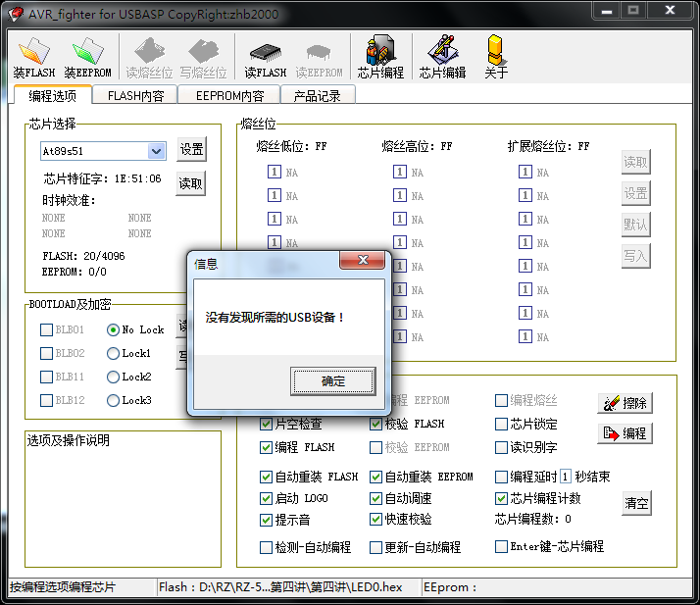Click the 读熔丝位 toolbar icon
The height and width of the screenshot is (605, 700).
[149, 58]
